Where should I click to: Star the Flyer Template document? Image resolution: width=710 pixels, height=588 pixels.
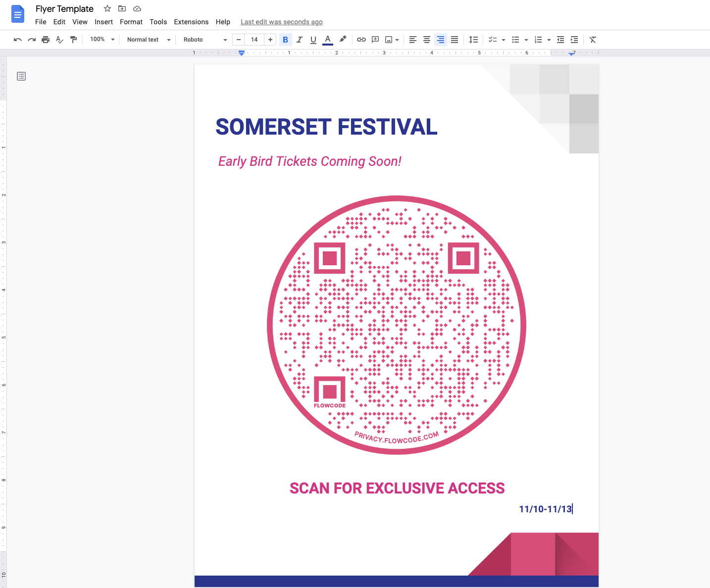[x=107, y=8]
